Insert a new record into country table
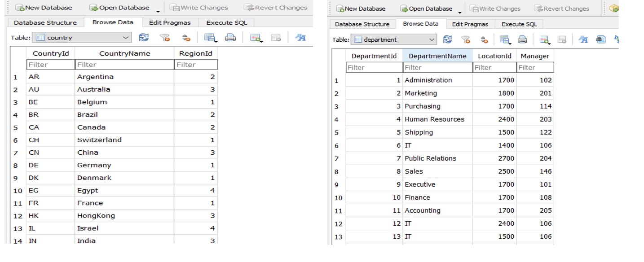This screenshot has height=262, width=644. (x=256, y=38)
